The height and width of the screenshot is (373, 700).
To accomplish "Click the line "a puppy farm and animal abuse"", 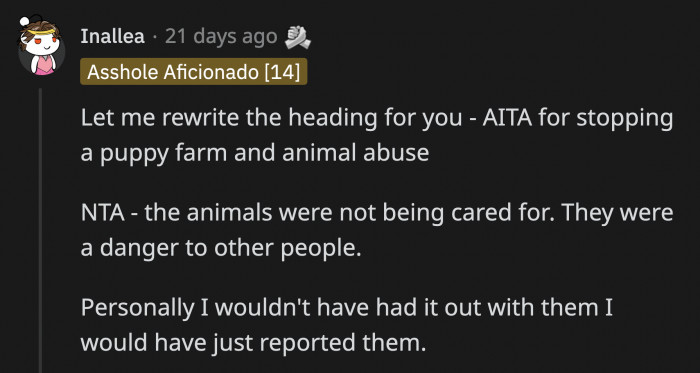I will (x=255, y=154).
